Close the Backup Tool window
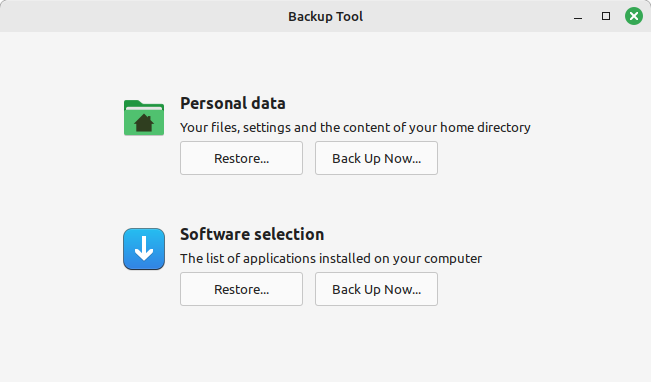 click(634, 16)
